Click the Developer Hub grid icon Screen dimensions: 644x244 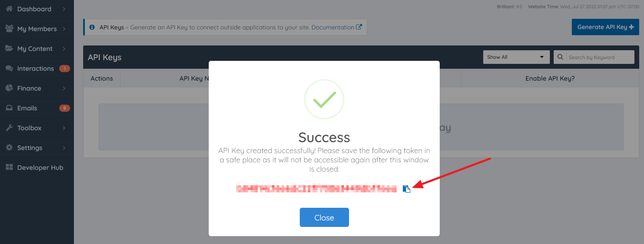[x=9, y=167]
